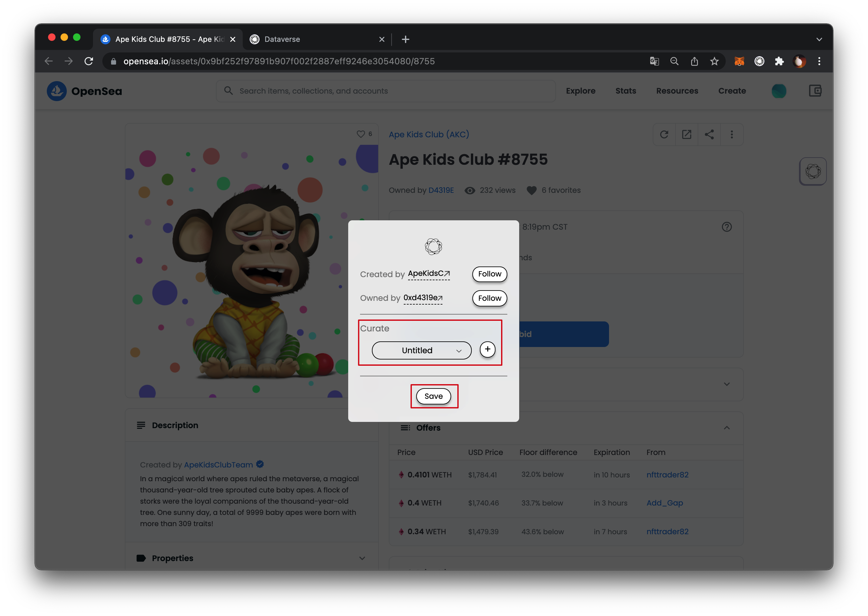This screenshot has height=616, width=868.
Task: Click the OpenSea logo in header
Action: point(84,91)
